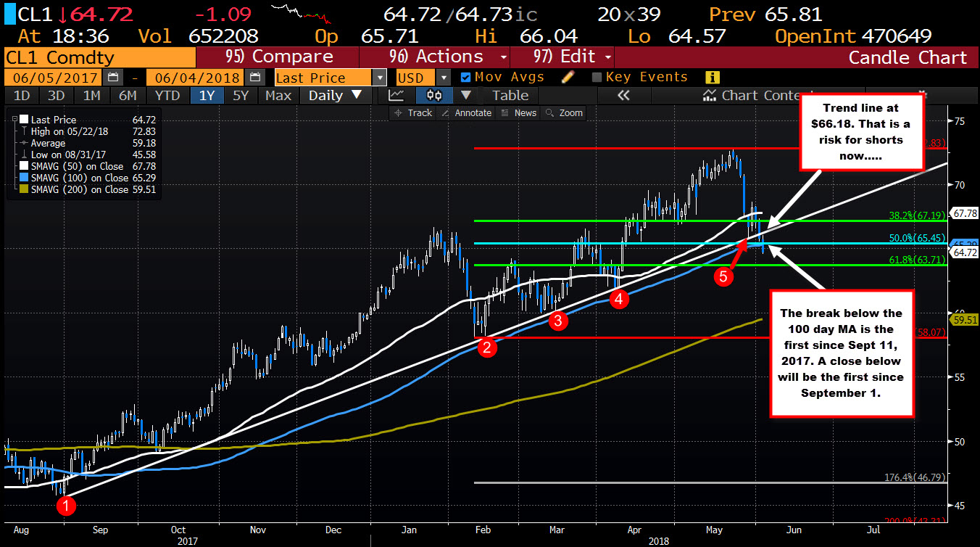Select the Max range tab

[278, 95]
